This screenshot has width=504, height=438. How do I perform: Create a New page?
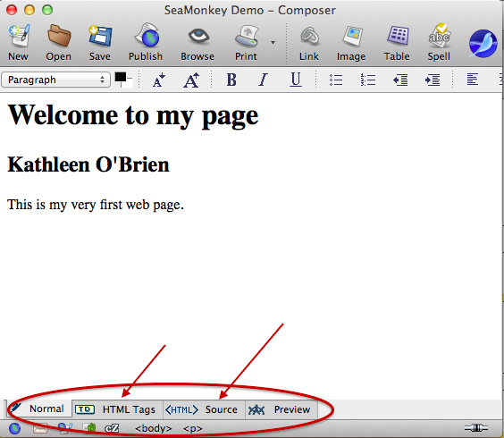(x=19, y=36)
